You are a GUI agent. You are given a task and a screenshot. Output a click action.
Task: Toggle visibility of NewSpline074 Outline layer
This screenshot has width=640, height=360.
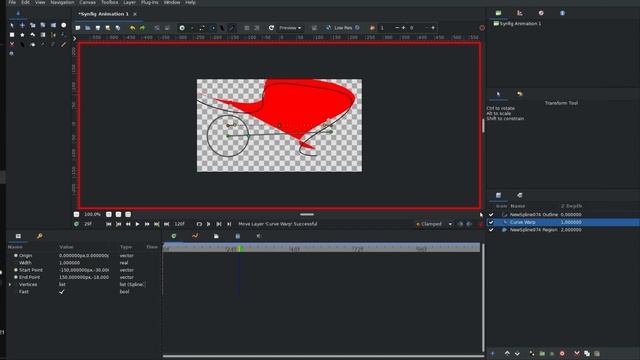pyautogui.click(x=491, y=215)
